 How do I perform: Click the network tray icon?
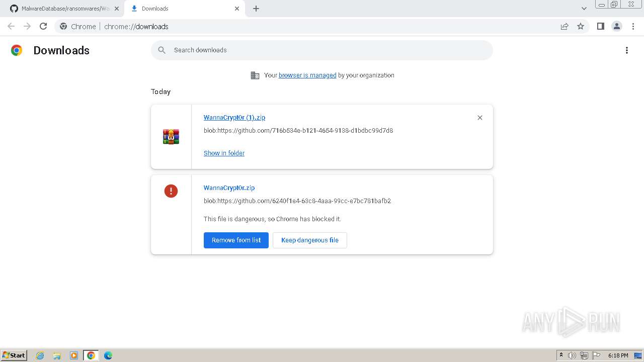pyautogui.click(x=584, y=355)
